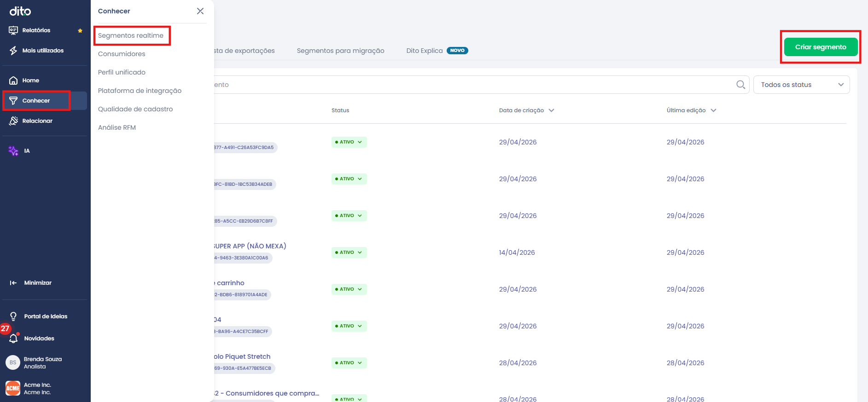Open Segmentos realtime
This screenshot has height=402, width=868.
point(131,35)
